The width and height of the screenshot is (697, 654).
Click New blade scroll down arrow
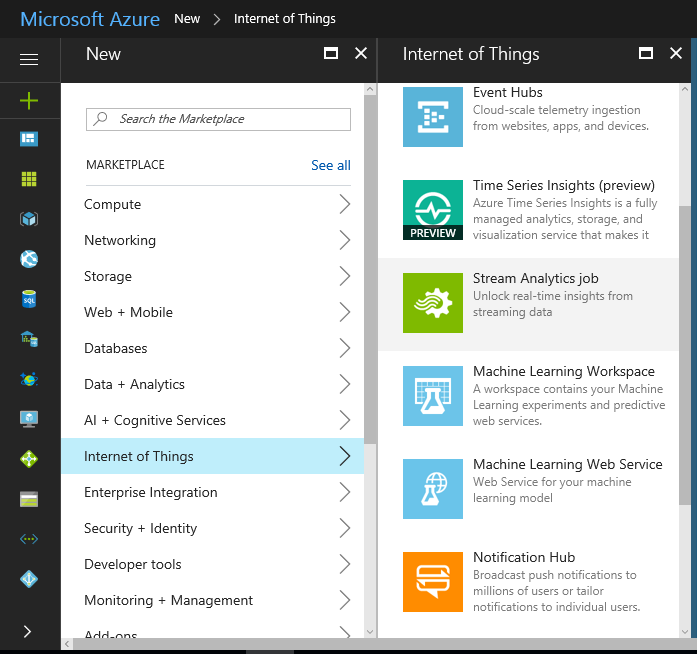click(370, 632)
